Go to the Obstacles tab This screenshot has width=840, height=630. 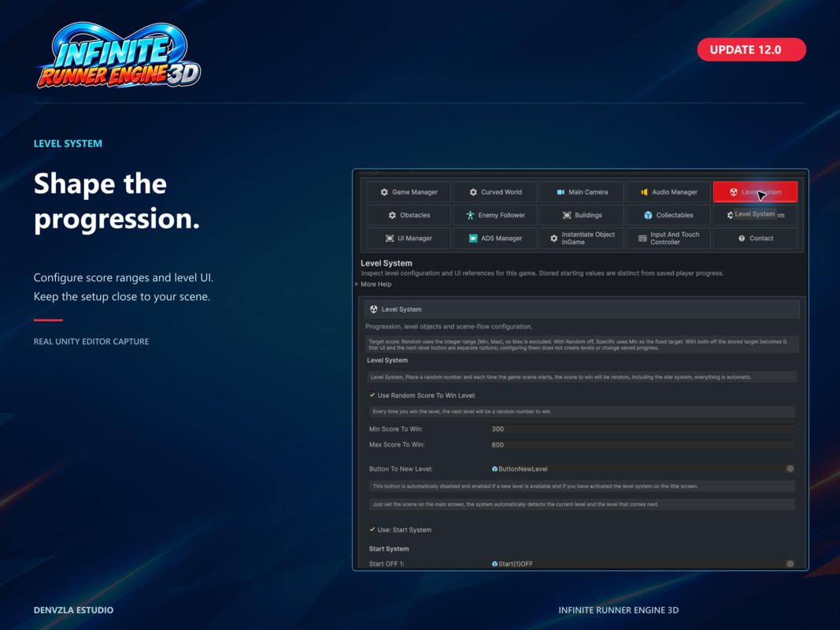[409, 215]
